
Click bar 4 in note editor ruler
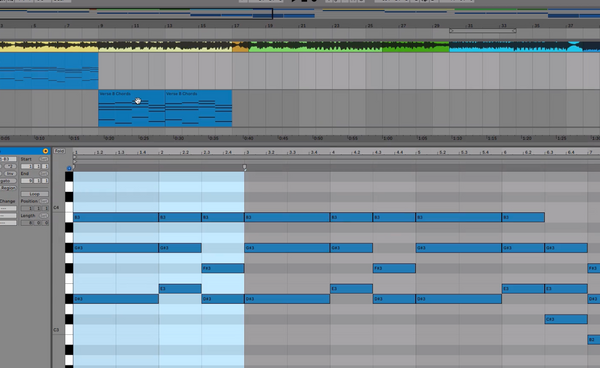[333, 152]
